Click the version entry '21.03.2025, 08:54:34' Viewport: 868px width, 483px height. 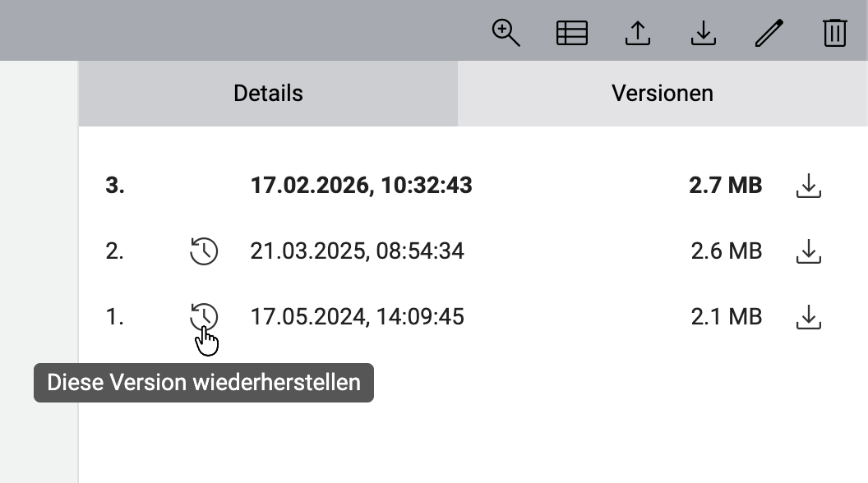(x=359, y=251)
